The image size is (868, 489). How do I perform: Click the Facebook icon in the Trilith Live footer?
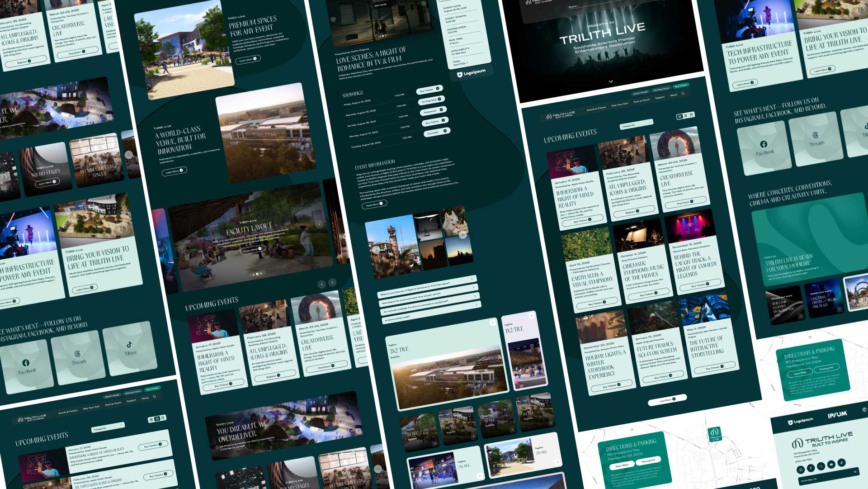[x=811, y=468]
